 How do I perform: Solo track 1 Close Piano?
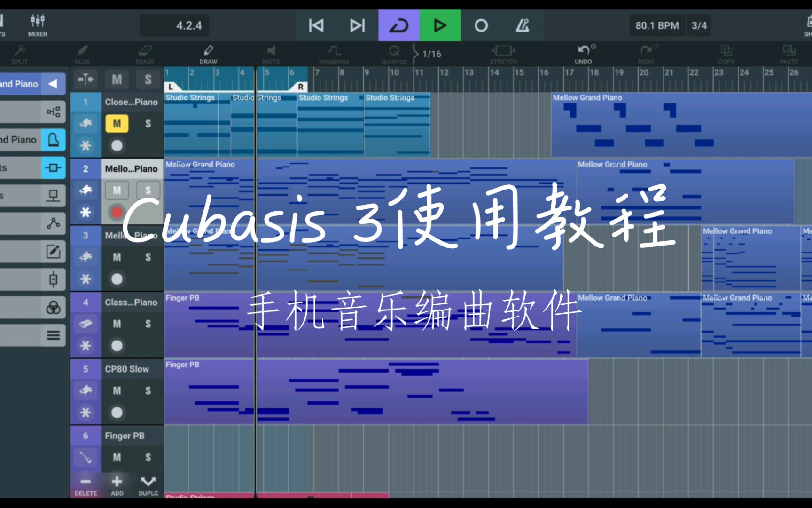(148, 124)
